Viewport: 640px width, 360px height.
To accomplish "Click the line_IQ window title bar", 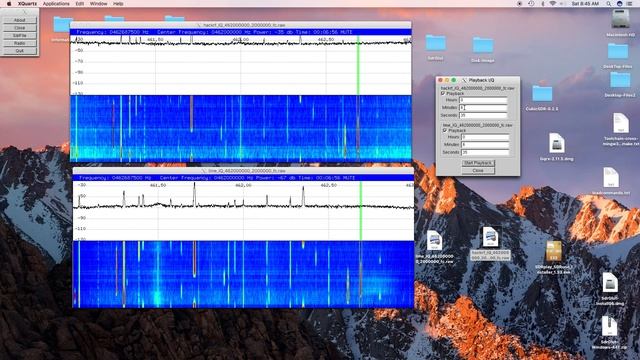I will click(243, 171).
